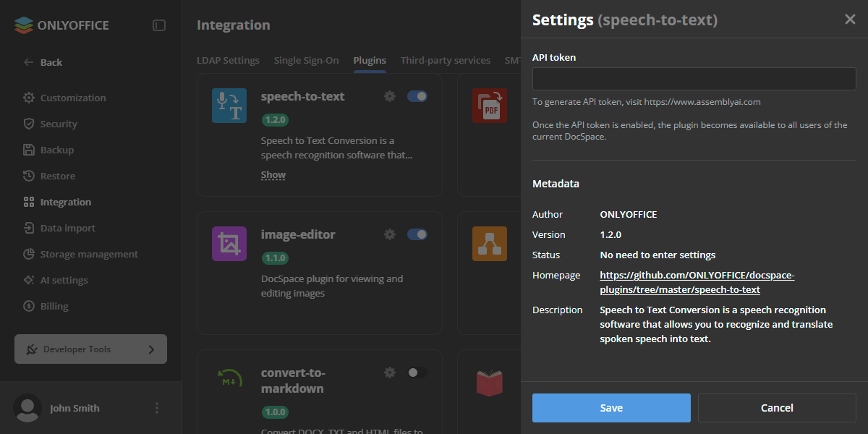Click the Billing coin icon
Image resolution: width=868 pixels, height=434 pixels.
click(29, 306)
